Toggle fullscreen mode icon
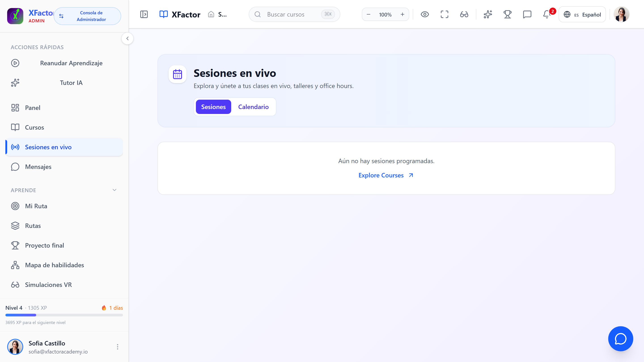This screenshot has height=362, width=644. point(445,15)
